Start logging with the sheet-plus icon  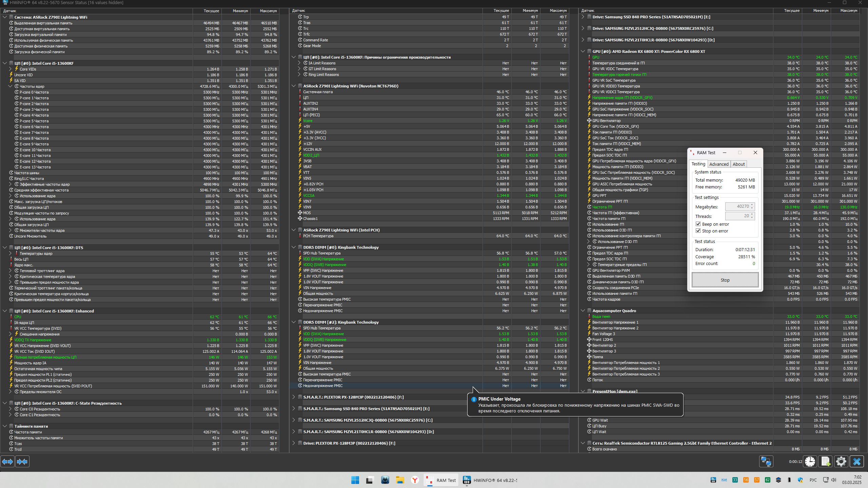coord(826,462)
